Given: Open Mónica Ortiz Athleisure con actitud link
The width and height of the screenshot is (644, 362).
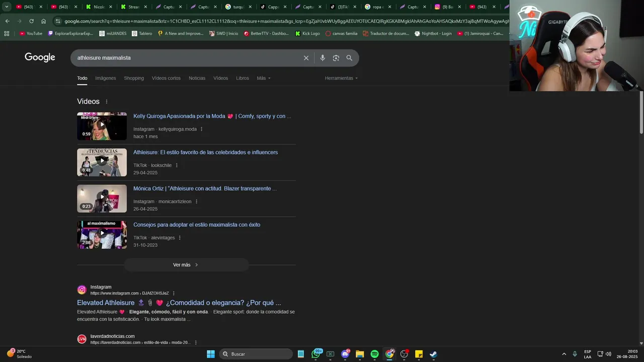Looking at the screenshot, I should [205, 189].
